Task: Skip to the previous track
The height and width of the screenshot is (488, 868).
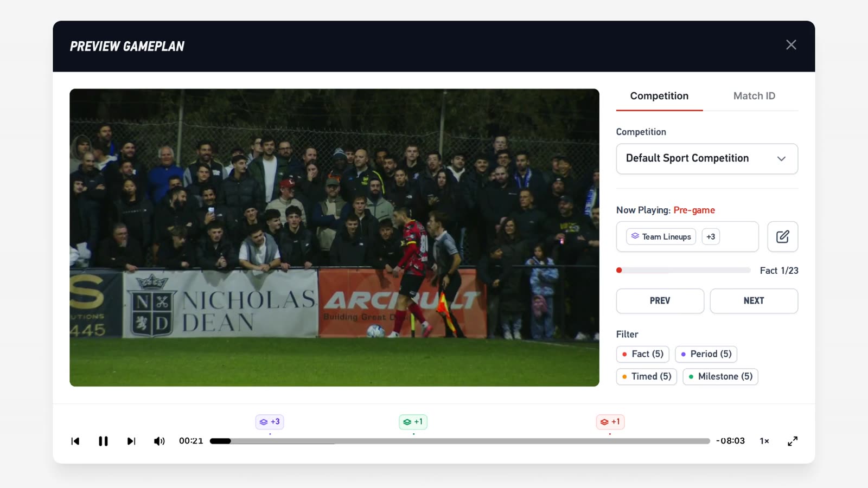Action: click(75, 441)
